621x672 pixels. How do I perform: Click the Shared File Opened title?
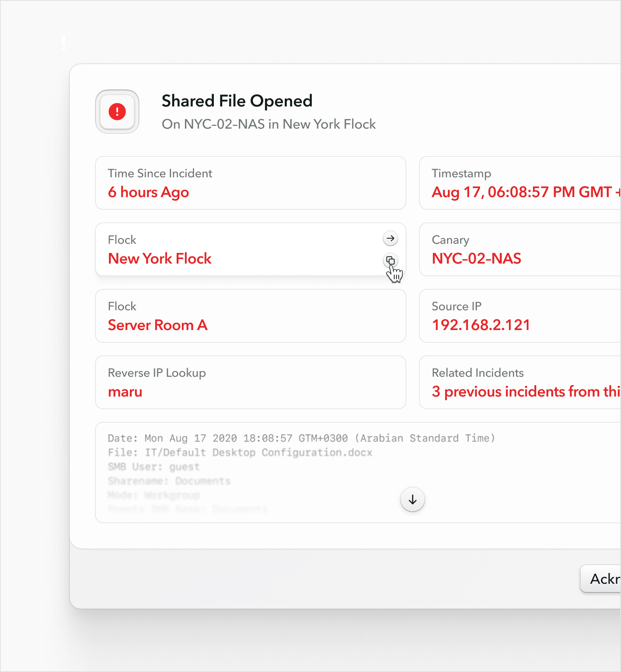pos(237,101)
